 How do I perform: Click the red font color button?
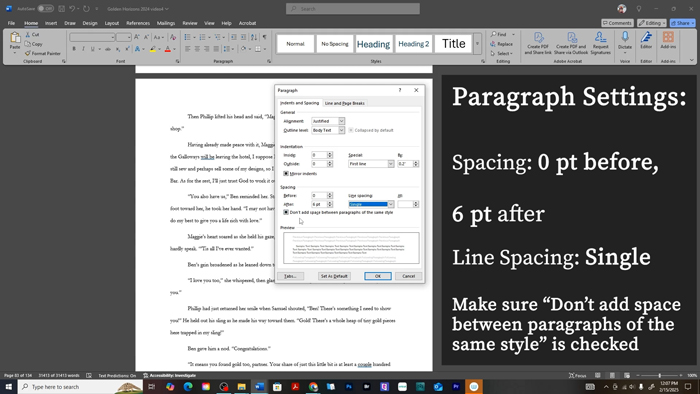tap(168, 49)
